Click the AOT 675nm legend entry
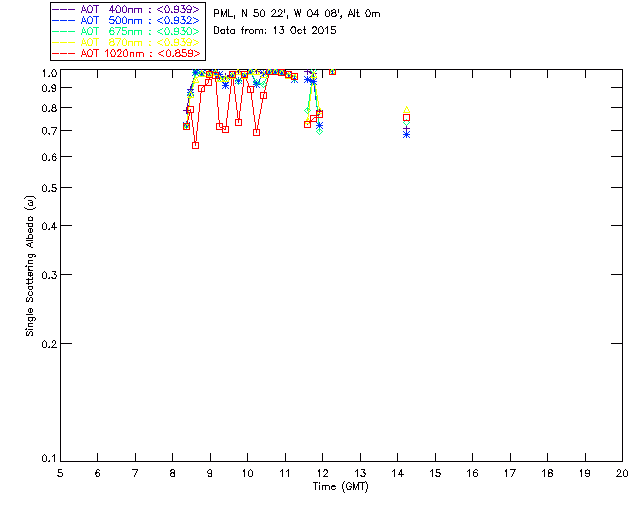 click(x=127, y=31)
